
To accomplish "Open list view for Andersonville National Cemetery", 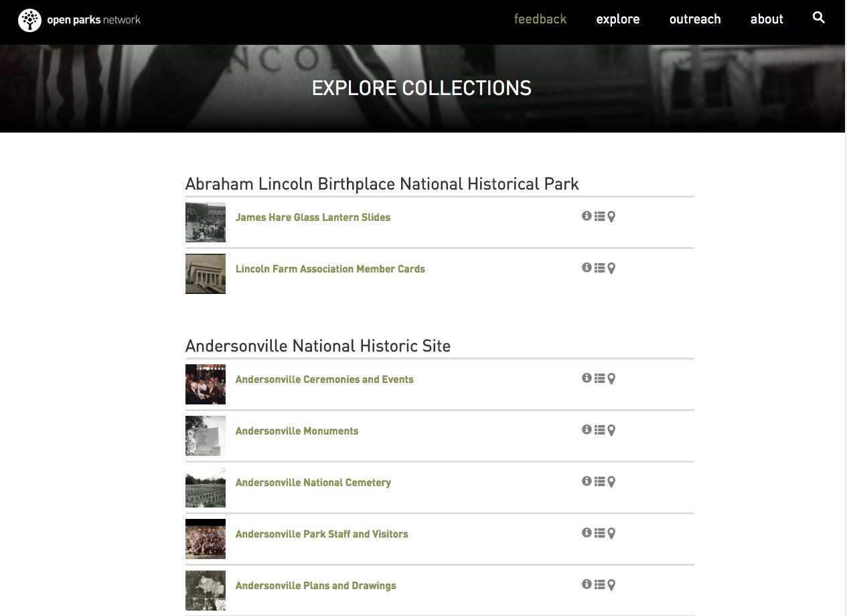I will coord(599,481).
